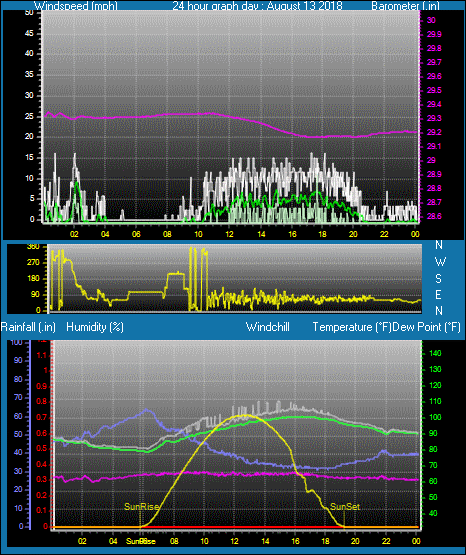Click hour label 22 under windspeed graph
Image resolution: width=466 pixels, height=555 pixels.
pos(384,234)
